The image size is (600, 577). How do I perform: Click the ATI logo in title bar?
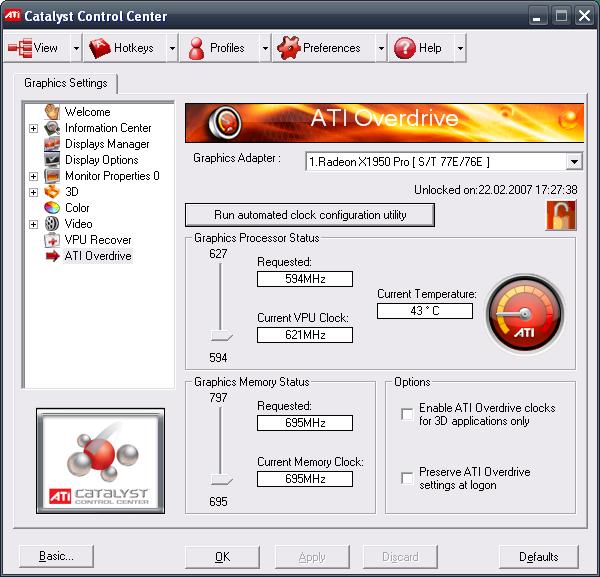point(12,15)
